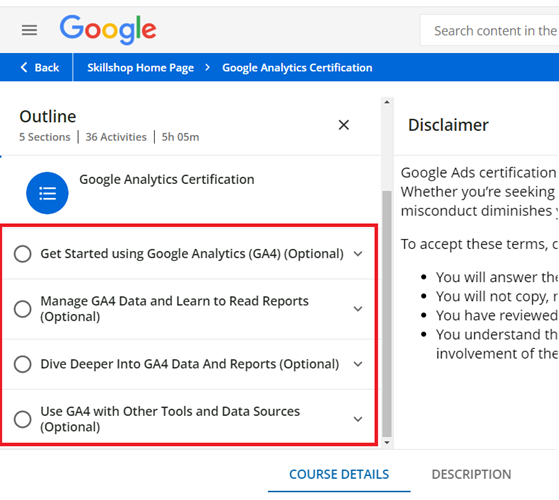
Task: Click the 36 Activities text
Action: 116,137
